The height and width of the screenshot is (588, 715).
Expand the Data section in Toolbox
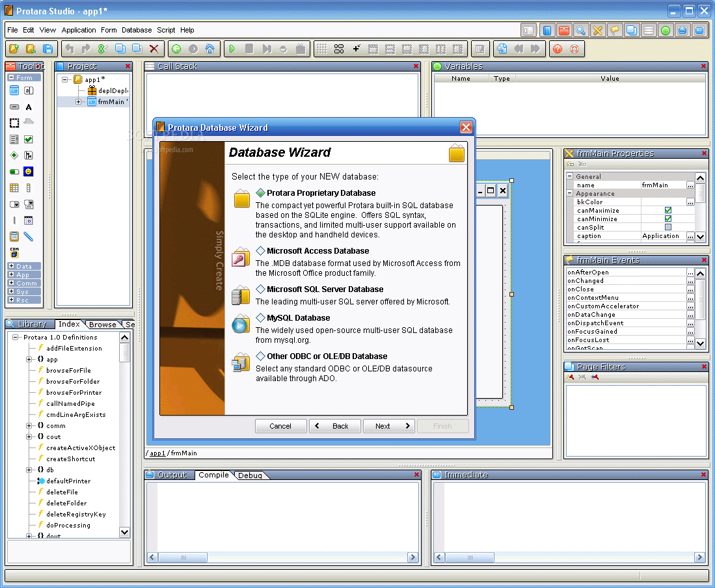[x=12, y=266]
